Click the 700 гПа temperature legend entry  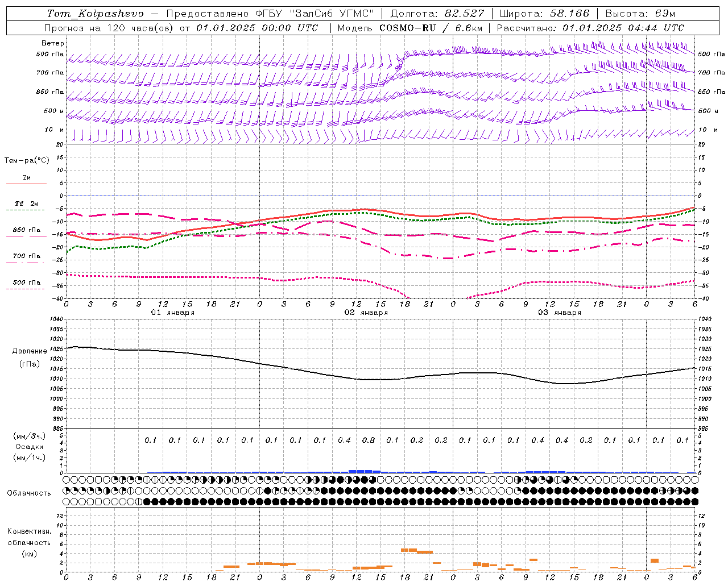[27, 256]
